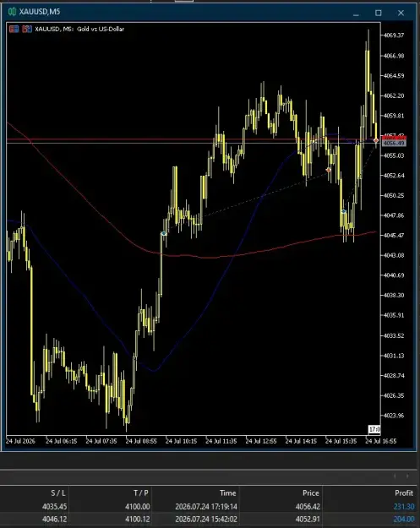Sort by the S / L column header
The height and width of the screenshot is (528, 420).
[58, 493]
